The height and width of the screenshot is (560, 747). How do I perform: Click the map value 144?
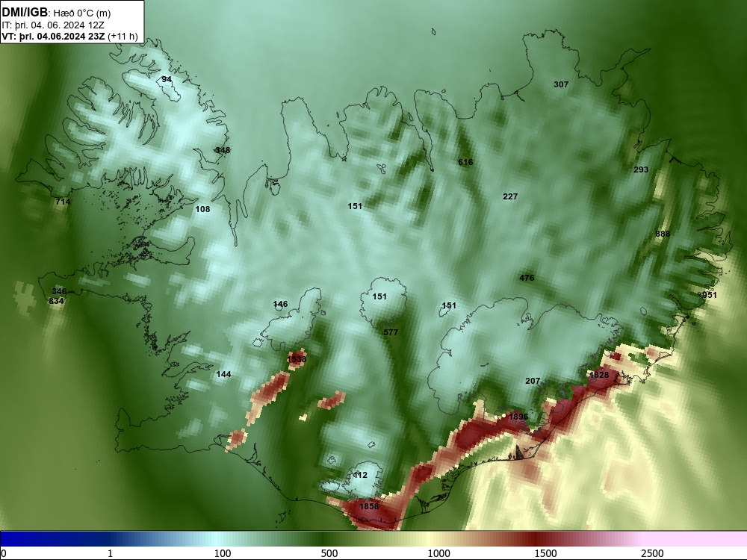[x=223, y=374]
